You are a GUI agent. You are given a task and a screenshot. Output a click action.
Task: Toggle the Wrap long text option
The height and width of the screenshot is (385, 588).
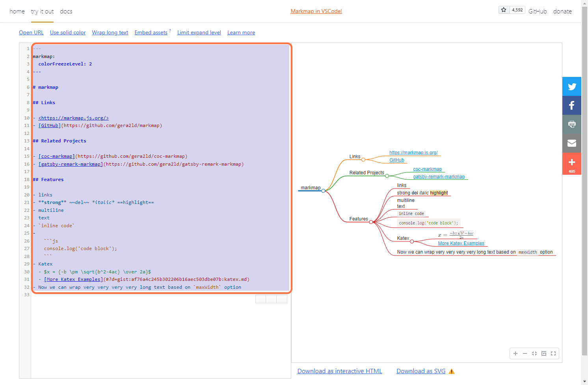(x=110, y=32)
